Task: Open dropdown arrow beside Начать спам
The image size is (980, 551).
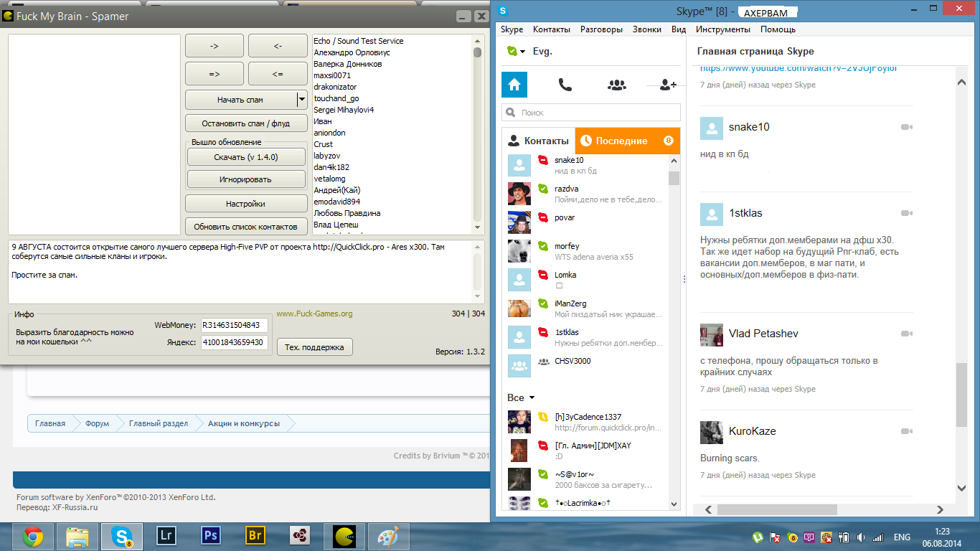Action: coord(302,100)
